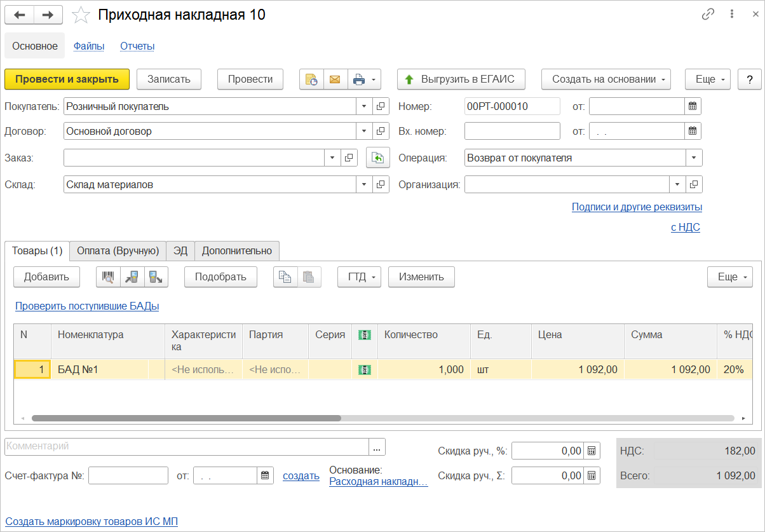Screen dimensions: 765x532
Task: Click into the Комментарий input field
Action: tap(186, 447)
